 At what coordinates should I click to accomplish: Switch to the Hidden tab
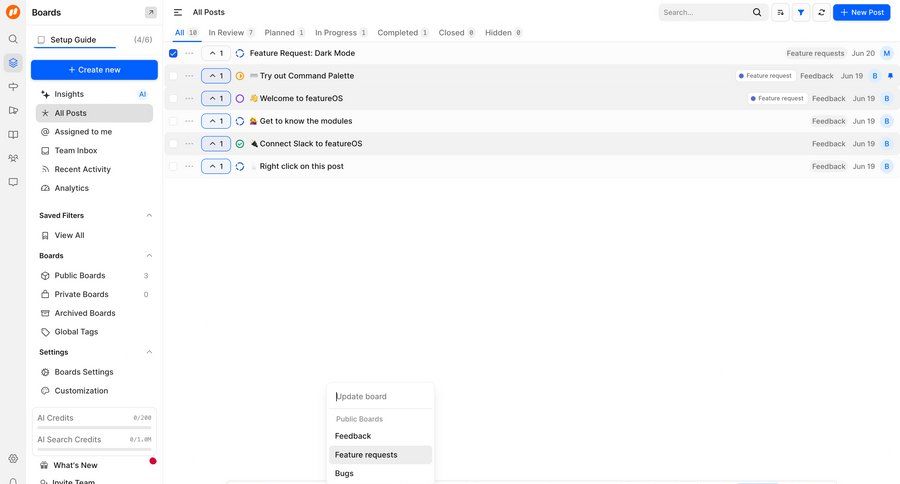click(503, 33)
